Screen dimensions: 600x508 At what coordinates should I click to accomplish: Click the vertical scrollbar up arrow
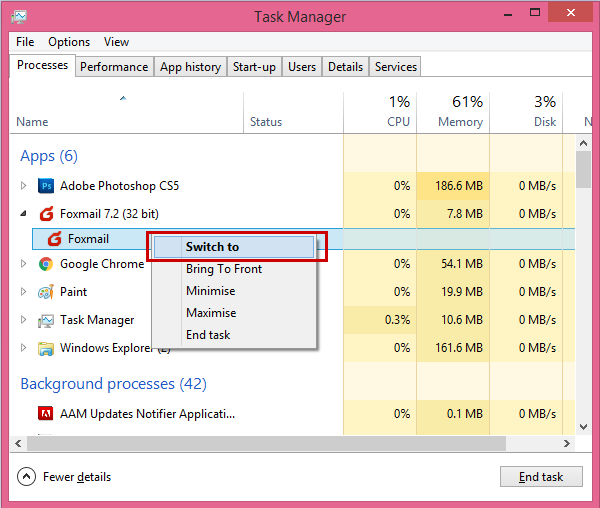(x=583, y=143)
